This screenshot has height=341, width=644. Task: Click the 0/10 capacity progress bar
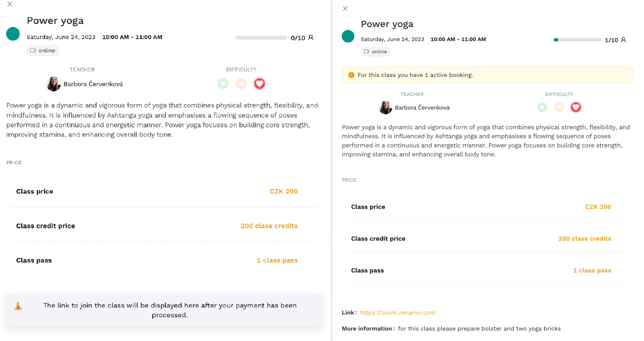261,38
